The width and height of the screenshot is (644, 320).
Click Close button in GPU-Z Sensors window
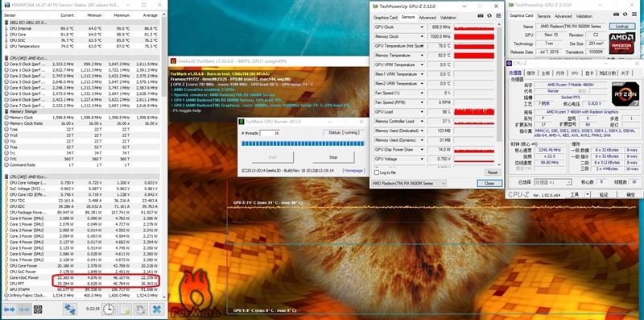tap(489, 183)
